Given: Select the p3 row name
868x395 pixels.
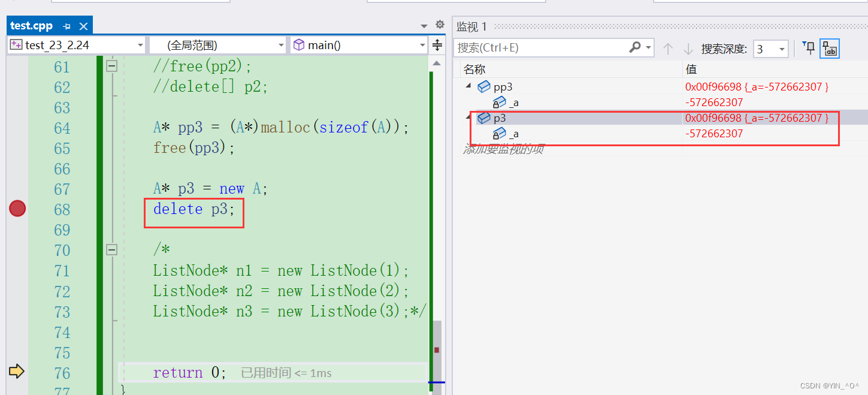Looking at the screenshot, I should pos(500,118).
